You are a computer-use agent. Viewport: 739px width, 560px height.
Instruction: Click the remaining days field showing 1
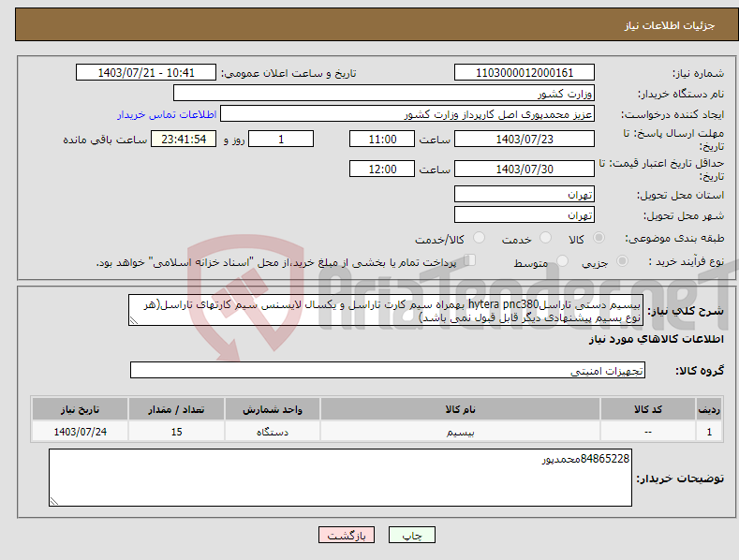tap(281, 139)
